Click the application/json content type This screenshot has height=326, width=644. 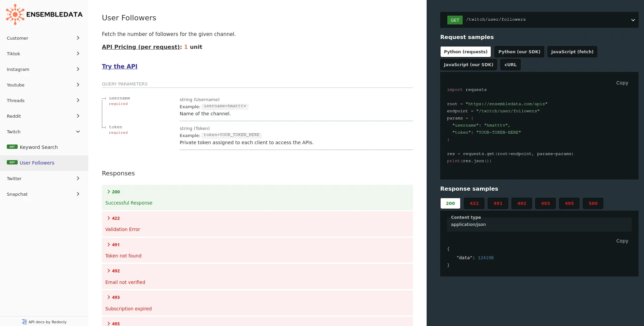468,225
